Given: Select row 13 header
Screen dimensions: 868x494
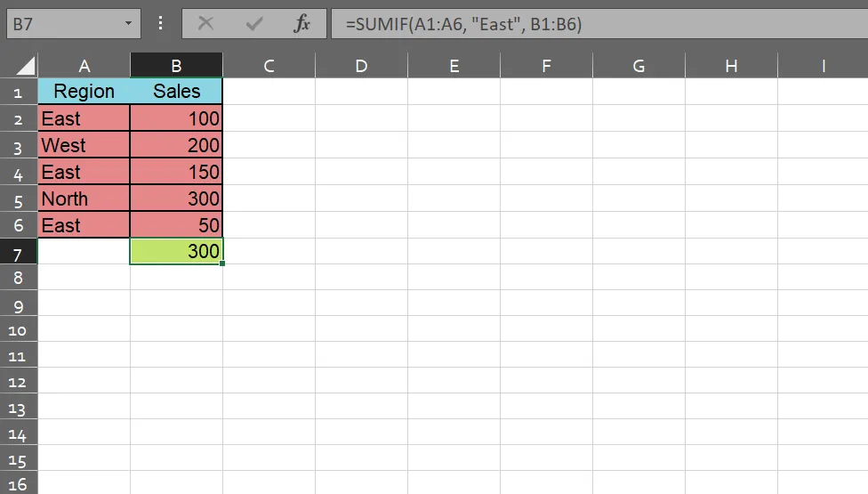Looking at the screenshot, I should 19,407.
